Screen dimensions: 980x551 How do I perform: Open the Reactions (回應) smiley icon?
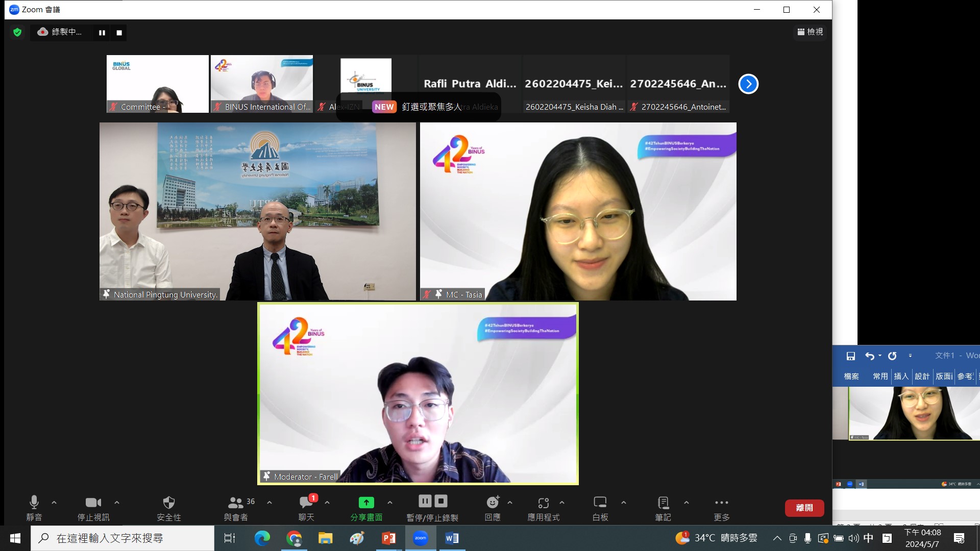493,503
